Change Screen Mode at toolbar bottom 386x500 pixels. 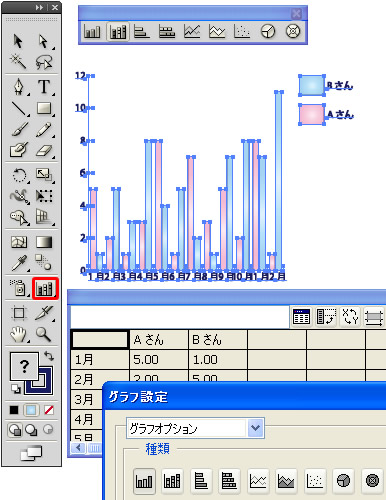click(x=31, y=453)
